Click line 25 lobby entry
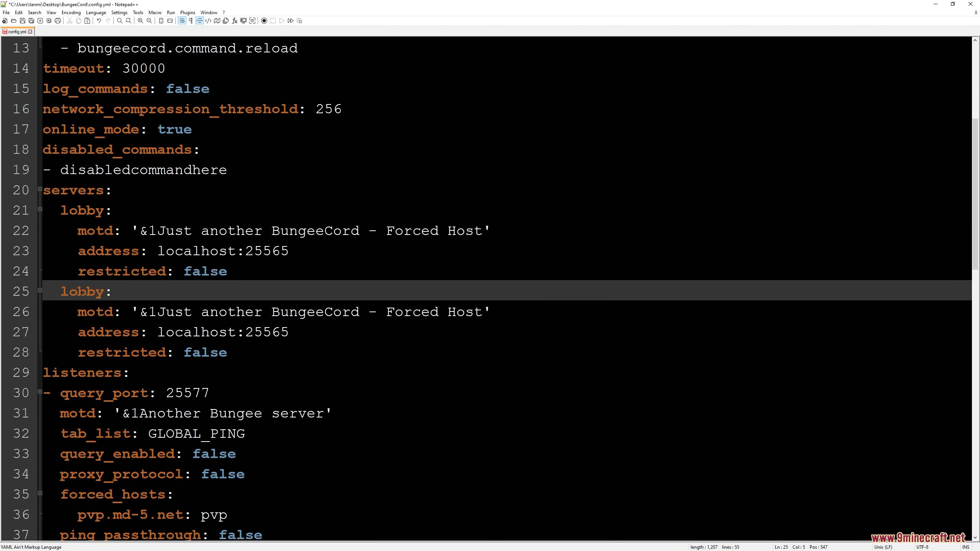This screenshot has width=980, height=551. [85, 291]
